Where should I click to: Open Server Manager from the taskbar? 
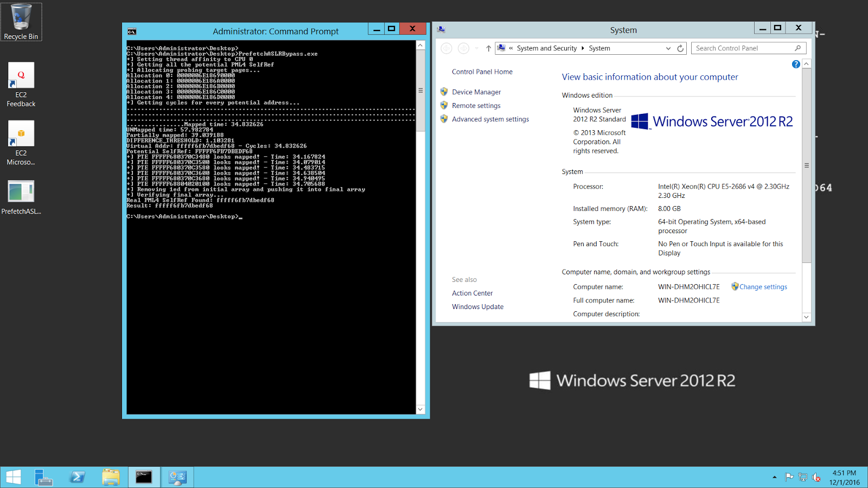(x=43, y=477)
